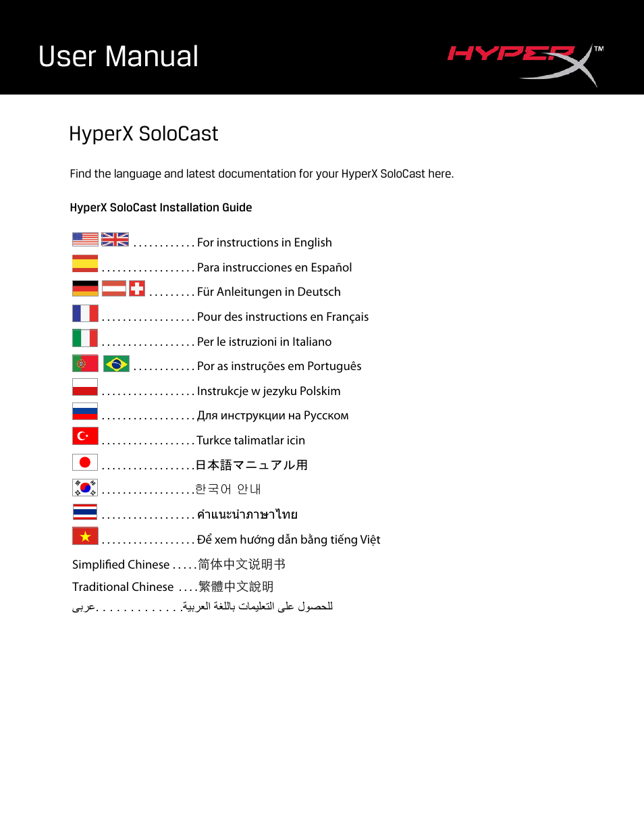644x834 pixels.
Task: Click the South Korea flag icon
Action: 85,488
